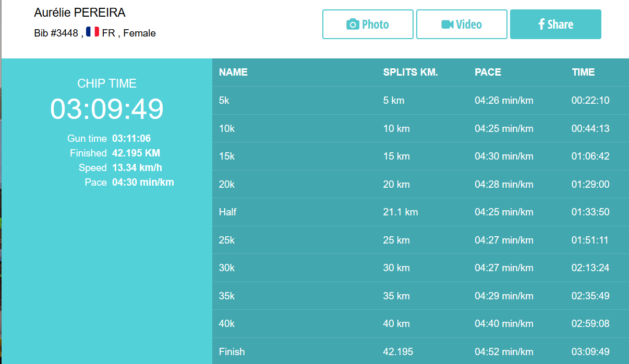This screenshot has height=364, width=629.
Task: Click the Half time 01:33:50
Action: pyautogui.click(x=590, y=212)
